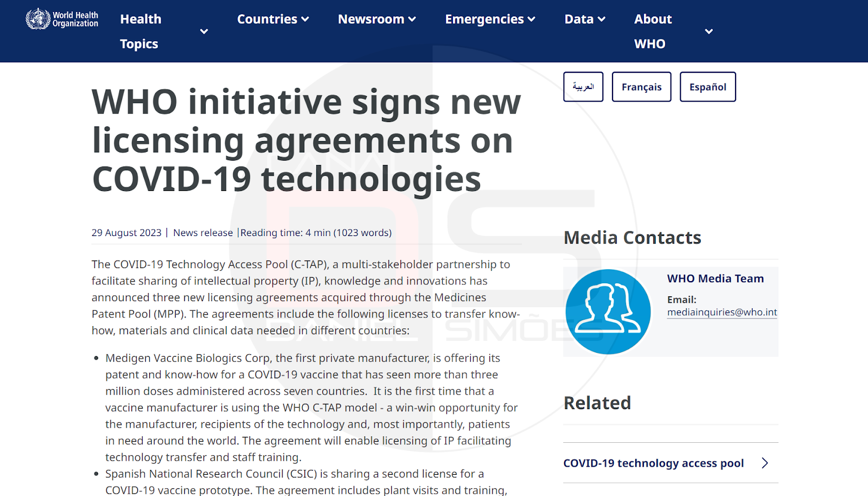Open COVID-19 technology access pool link
This screenshot has width=868, height=496.
click(x=653, y=463)
